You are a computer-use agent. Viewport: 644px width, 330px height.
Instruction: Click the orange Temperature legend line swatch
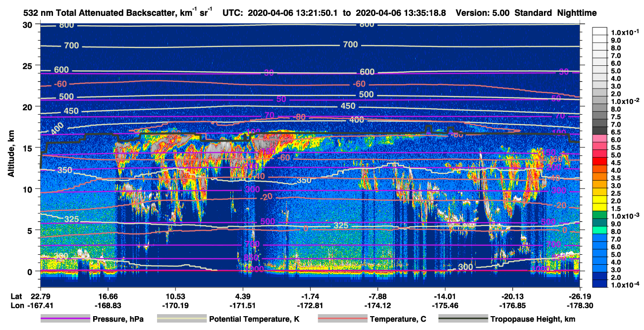pyautogui.click(x=342, y=319)
